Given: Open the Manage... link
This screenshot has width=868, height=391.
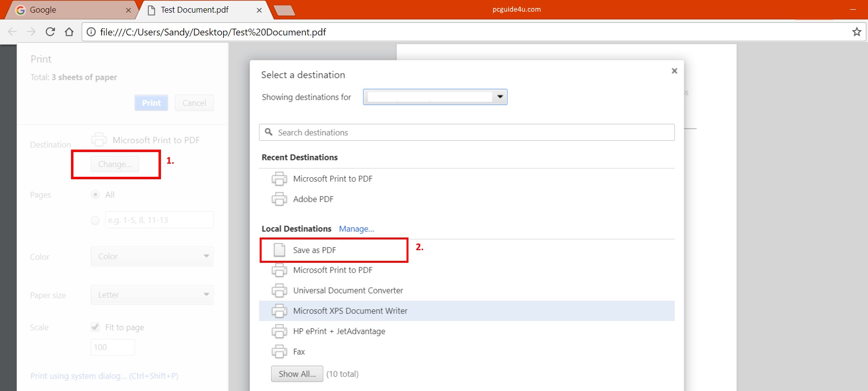Looking at the screenshot, I should pyautogui.click(x=356, y=229).
